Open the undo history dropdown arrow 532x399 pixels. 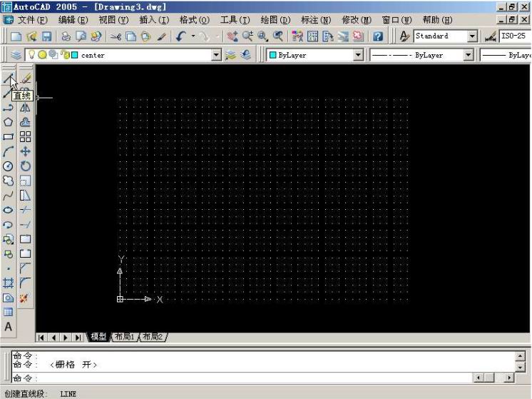193,36
